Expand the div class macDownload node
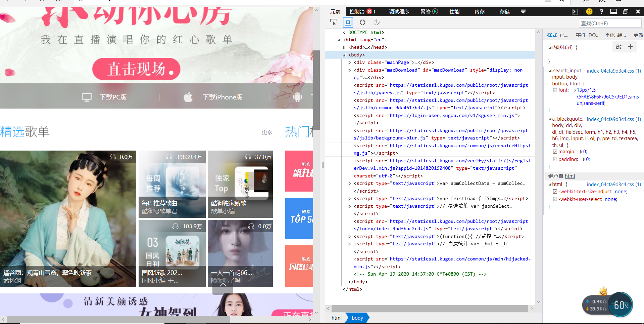 tap(350, 70)
